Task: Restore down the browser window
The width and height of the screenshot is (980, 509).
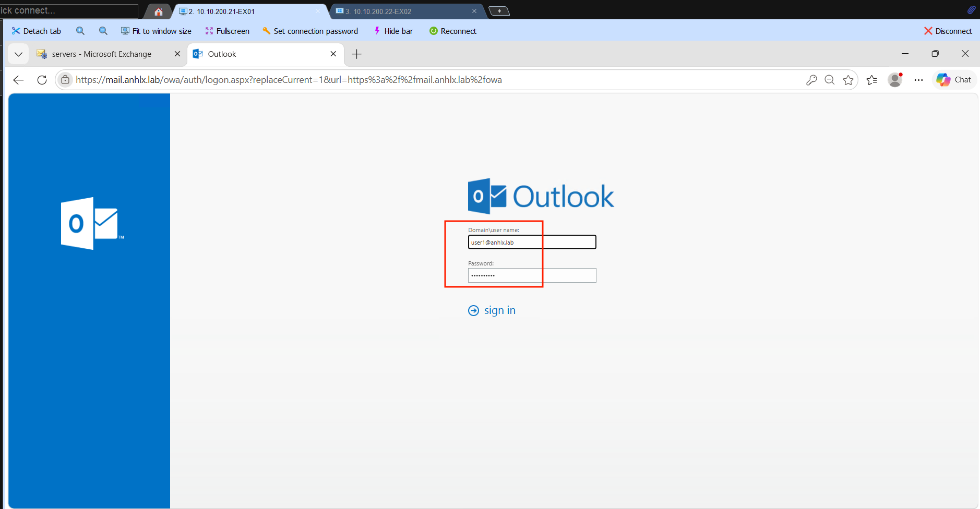Action: (x=935, y=54)
